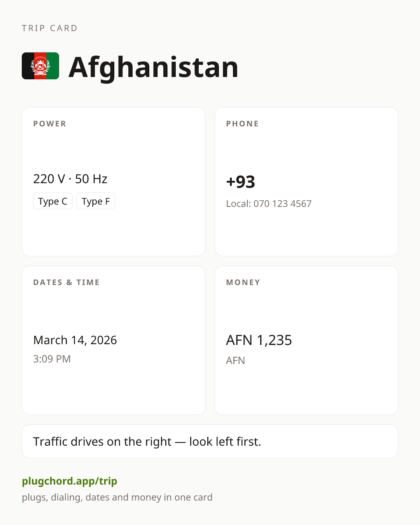Click the Afghanistan country title
Viewport: 420px width, 525px height.
tap(153, 67)
